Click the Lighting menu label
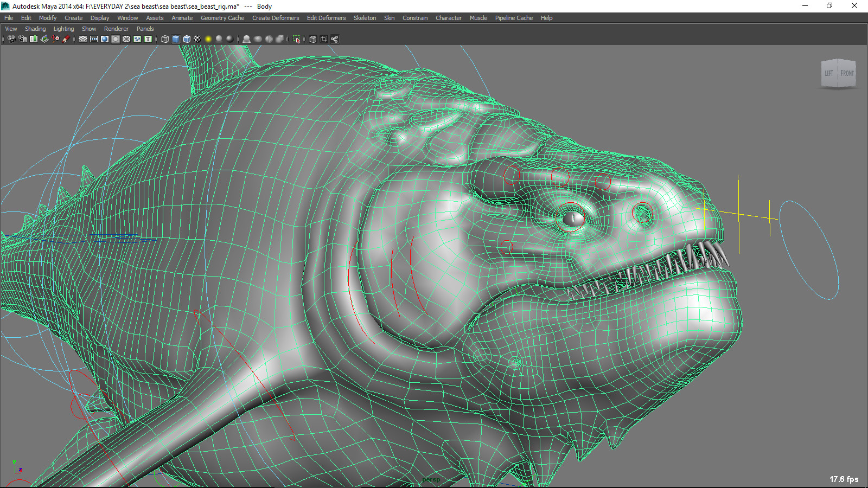 pos(63,29)
